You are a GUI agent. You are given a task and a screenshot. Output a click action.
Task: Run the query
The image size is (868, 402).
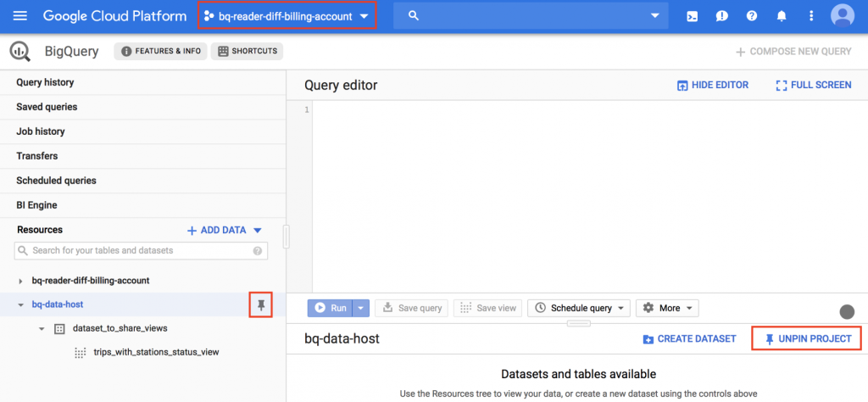coord(331,308)
